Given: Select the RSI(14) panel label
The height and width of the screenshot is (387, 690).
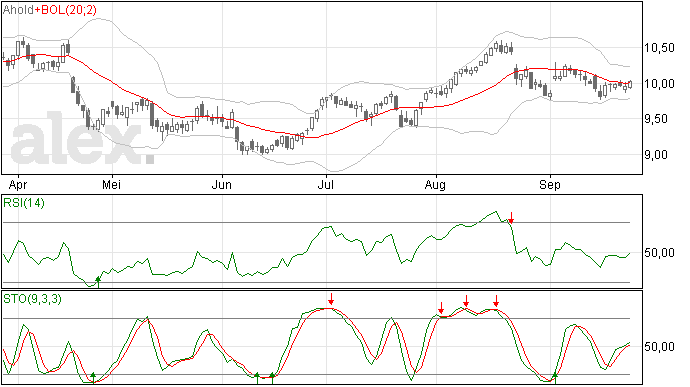Looking at the screenshot, I should coord(24,203).
